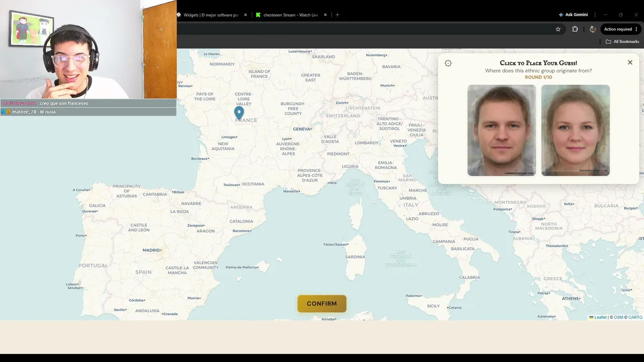Open Ask Gemini
Screen dimensions: 644x362
pyautogui.click(x=573, y=15)
